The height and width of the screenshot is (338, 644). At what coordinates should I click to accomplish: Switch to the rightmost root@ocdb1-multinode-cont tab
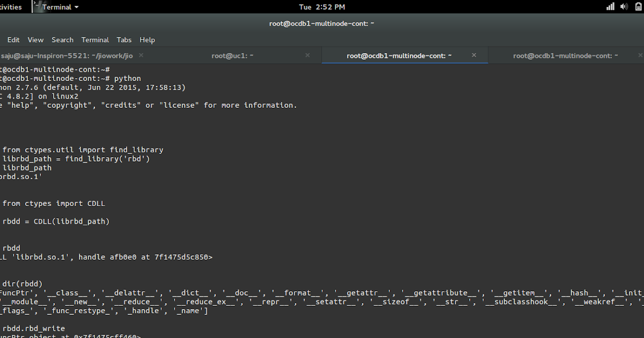566,55
